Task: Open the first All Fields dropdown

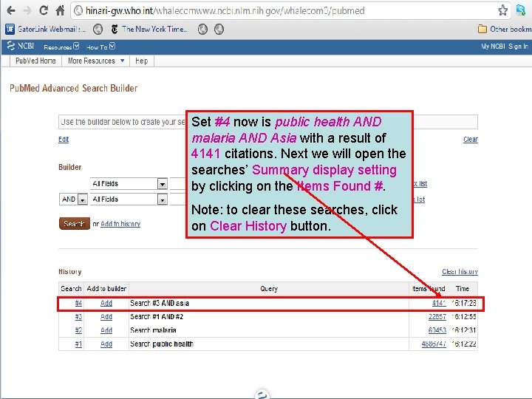Action: (x=129, y=183)
